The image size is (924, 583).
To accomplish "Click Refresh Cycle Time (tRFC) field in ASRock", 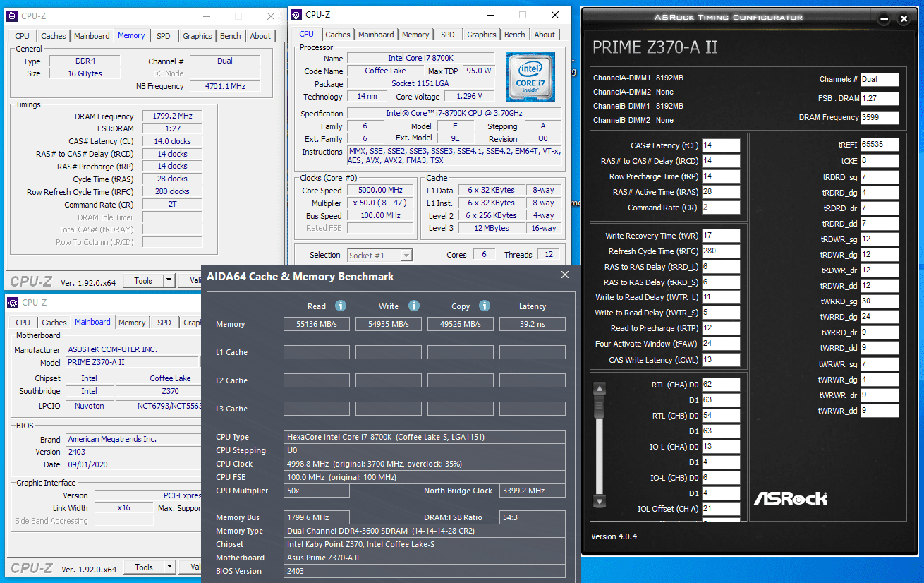I will click(721, 251).
